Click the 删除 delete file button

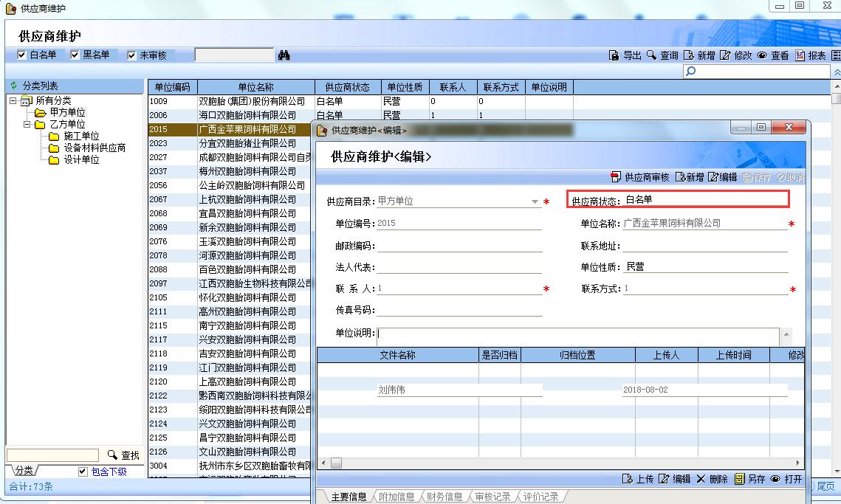pyautogui.click(x=701, y=479)
